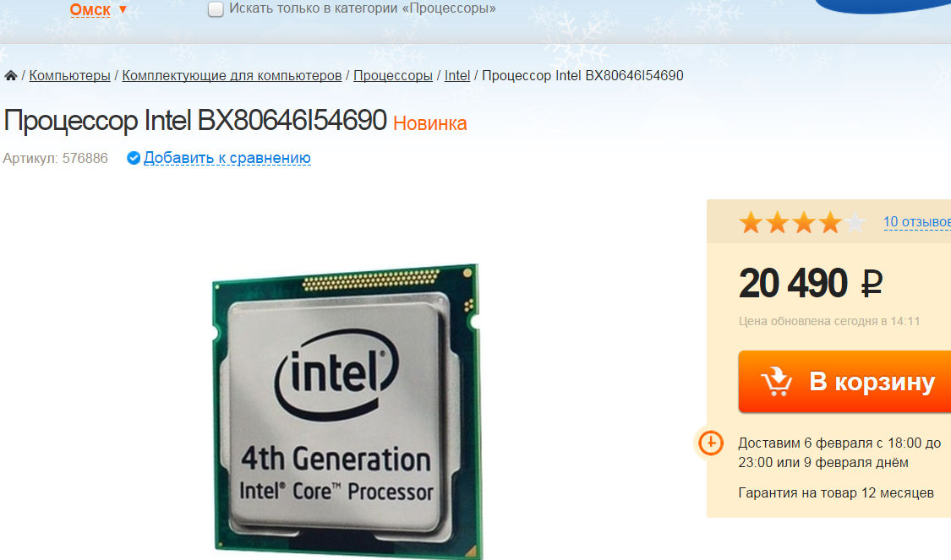
Task: Click the first rating star
Action: (x=751, y=222)
